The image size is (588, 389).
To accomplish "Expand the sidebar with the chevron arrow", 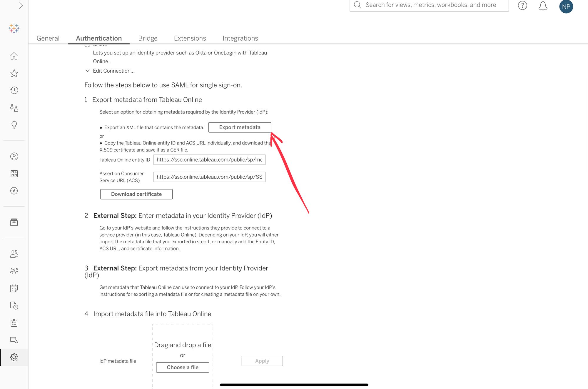I will (x=21, y=5).
